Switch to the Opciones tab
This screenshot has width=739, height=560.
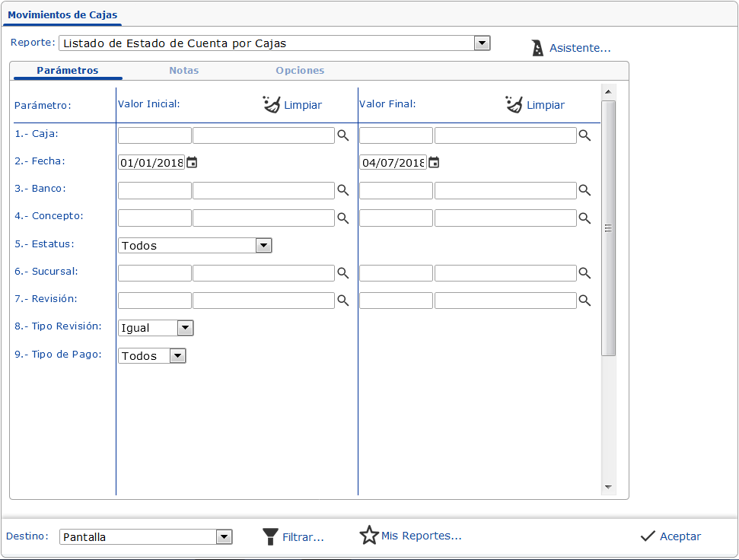300,70
